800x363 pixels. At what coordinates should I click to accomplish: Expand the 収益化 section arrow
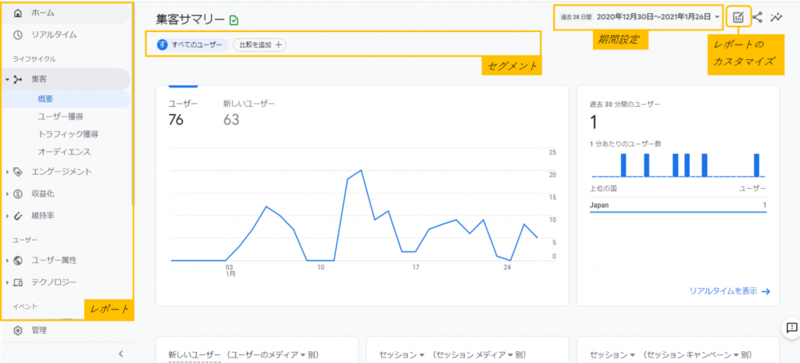[x=7, y=194]
